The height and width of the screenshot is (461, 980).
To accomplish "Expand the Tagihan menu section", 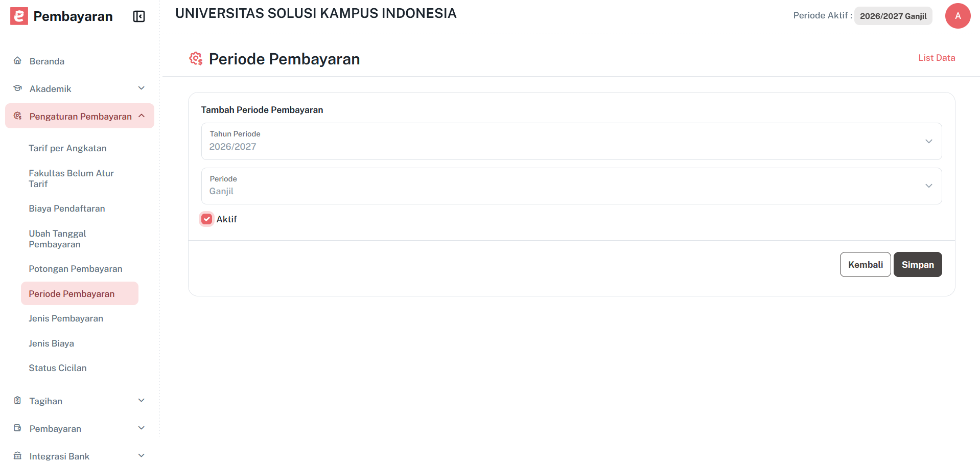I will [141, 401].
